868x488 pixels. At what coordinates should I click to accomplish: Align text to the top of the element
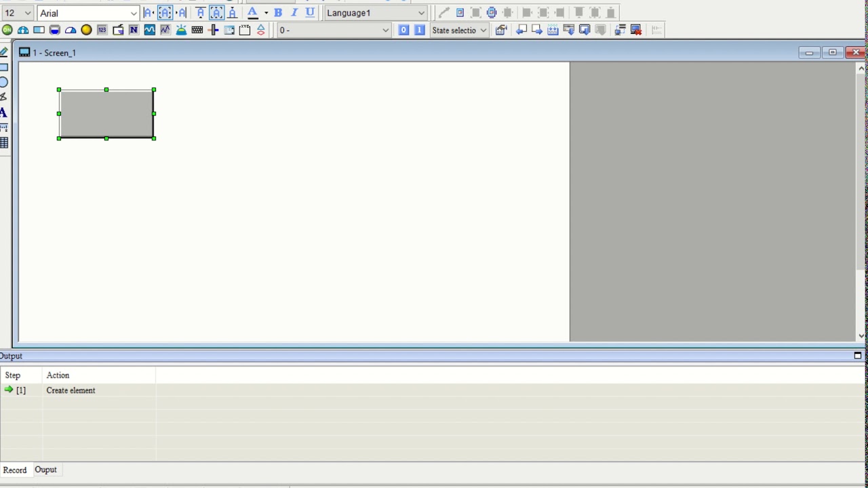tap(201, 13)
